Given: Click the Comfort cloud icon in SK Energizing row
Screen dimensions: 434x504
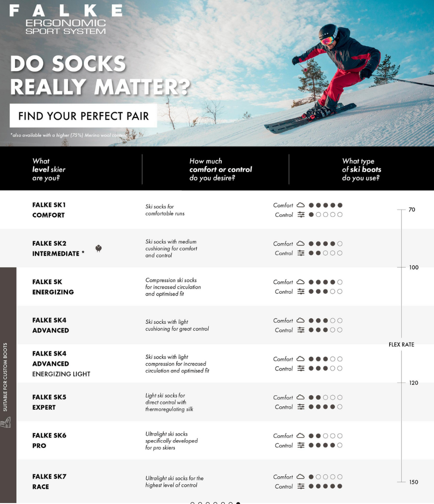Looking at the screenshot, I should pos(301,282).
